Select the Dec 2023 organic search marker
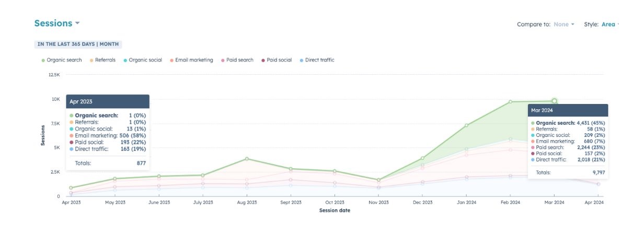Screen dimensions: 644x232 pyautogui.click(x=423, y=158)
